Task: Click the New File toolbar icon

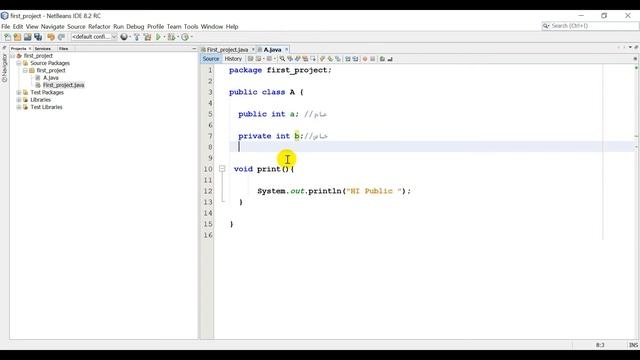Action: click(x=7, y=37)
